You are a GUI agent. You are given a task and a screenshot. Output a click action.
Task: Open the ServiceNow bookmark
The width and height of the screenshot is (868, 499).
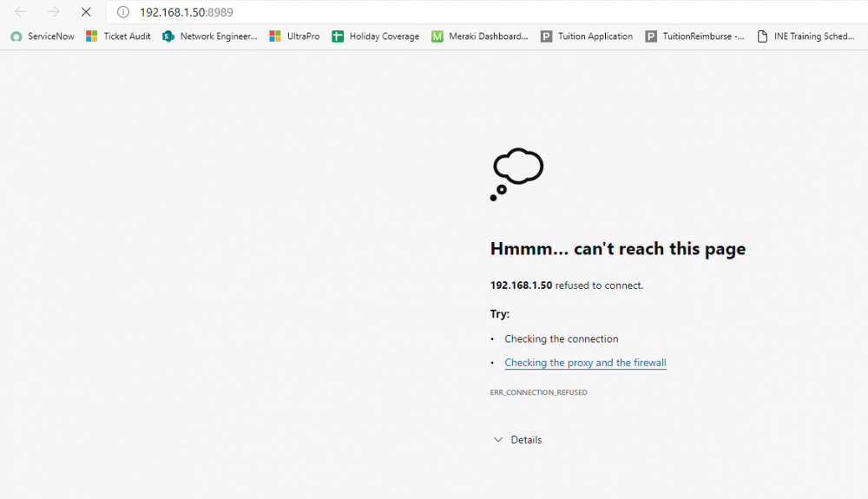coord(43,36)
